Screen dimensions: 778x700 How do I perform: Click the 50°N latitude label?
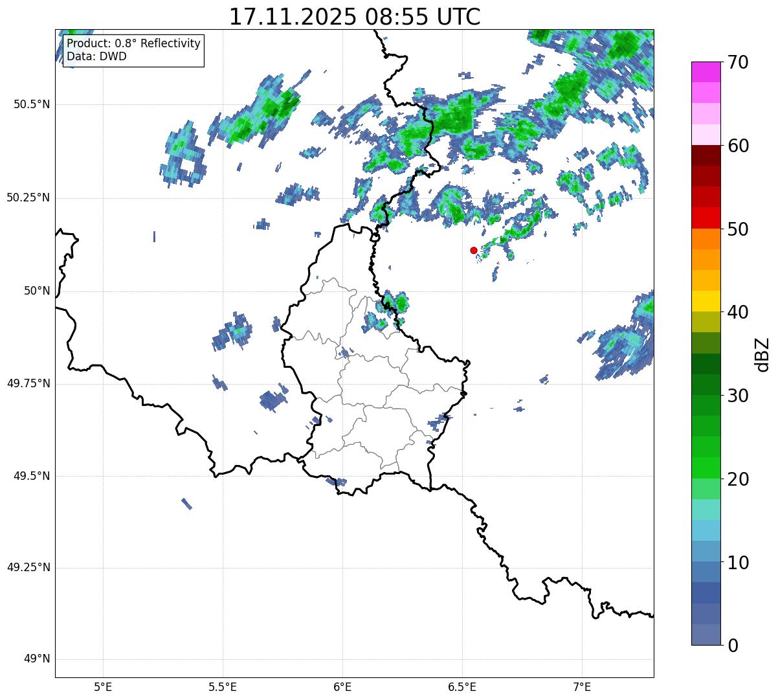37,291
